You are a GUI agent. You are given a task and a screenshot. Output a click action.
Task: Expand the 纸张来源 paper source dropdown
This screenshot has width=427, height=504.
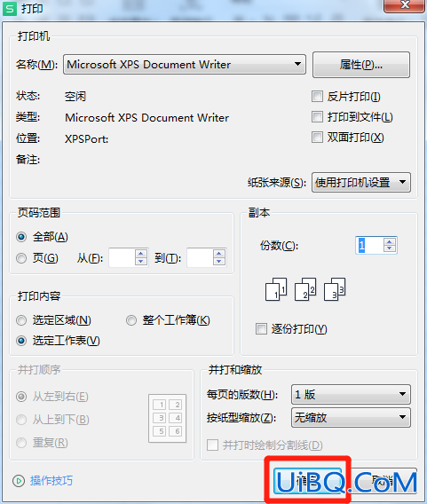click(361, 182)
